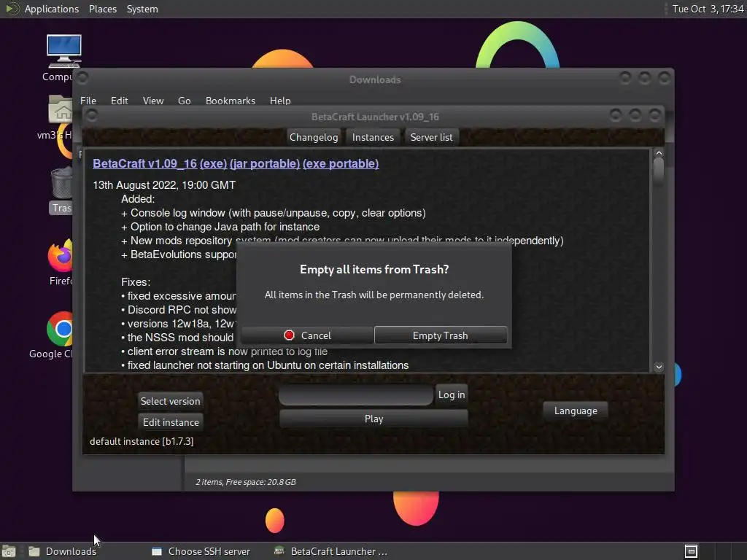Open the System menu

point(142,9)
